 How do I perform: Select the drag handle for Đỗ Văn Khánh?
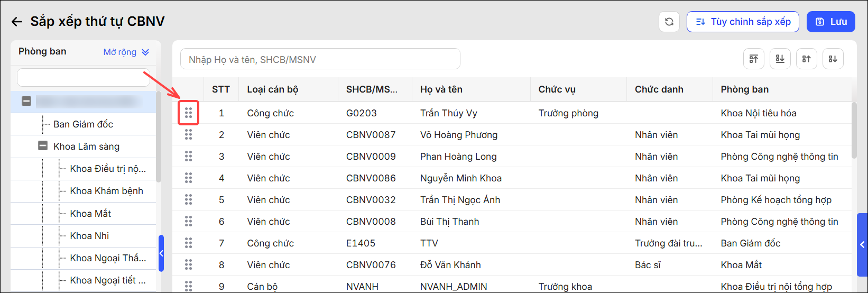189,264
